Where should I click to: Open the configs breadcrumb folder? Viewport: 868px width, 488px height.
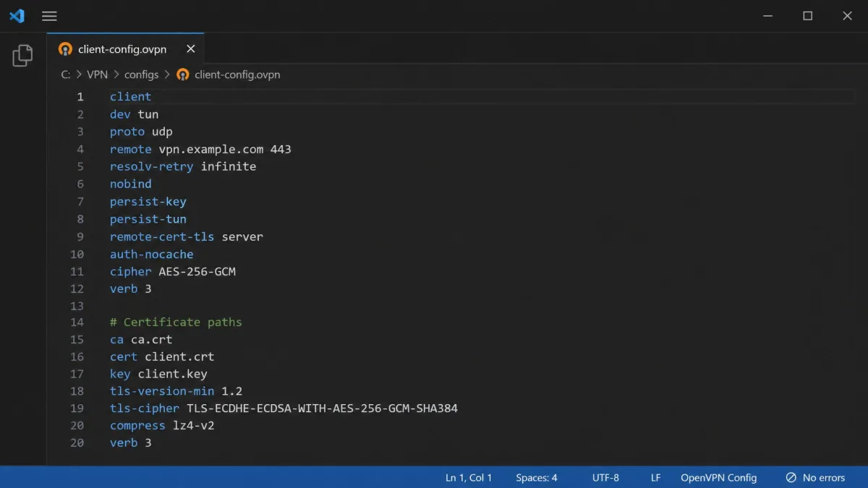click(x=141, y=74)
